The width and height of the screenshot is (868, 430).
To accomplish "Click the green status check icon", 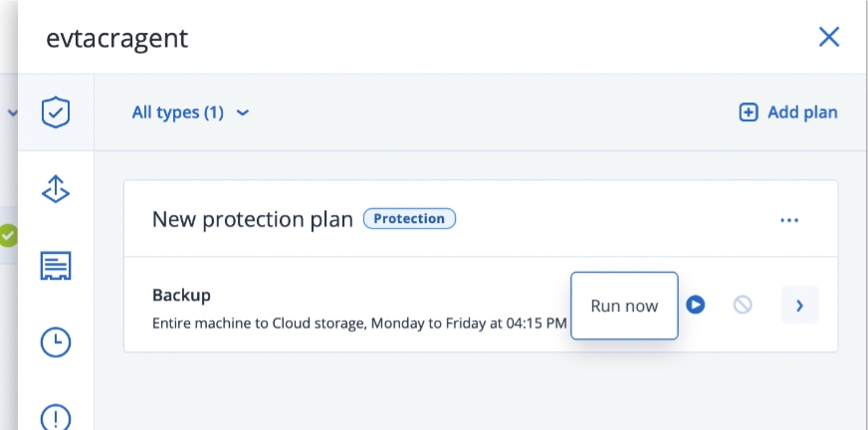I will [x=8, y=236].
